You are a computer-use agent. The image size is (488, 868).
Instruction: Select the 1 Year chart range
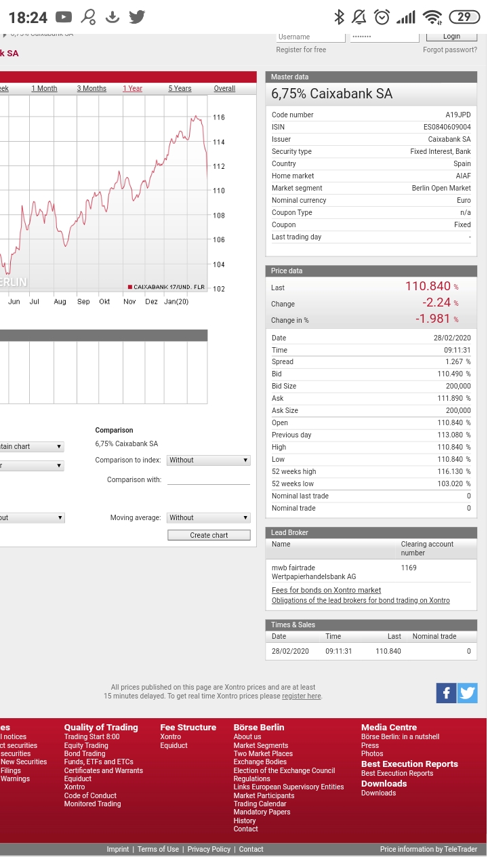point(132,88)
